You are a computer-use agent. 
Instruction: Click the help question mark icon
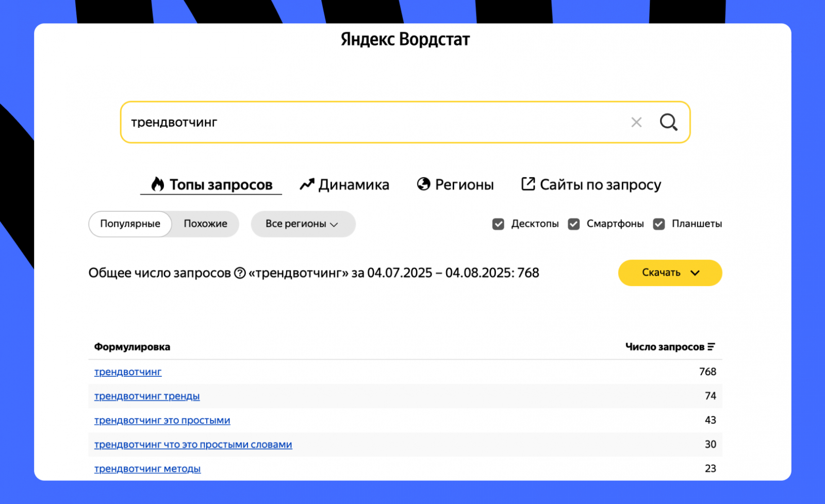pyautogui.click(x=240, y=273)
